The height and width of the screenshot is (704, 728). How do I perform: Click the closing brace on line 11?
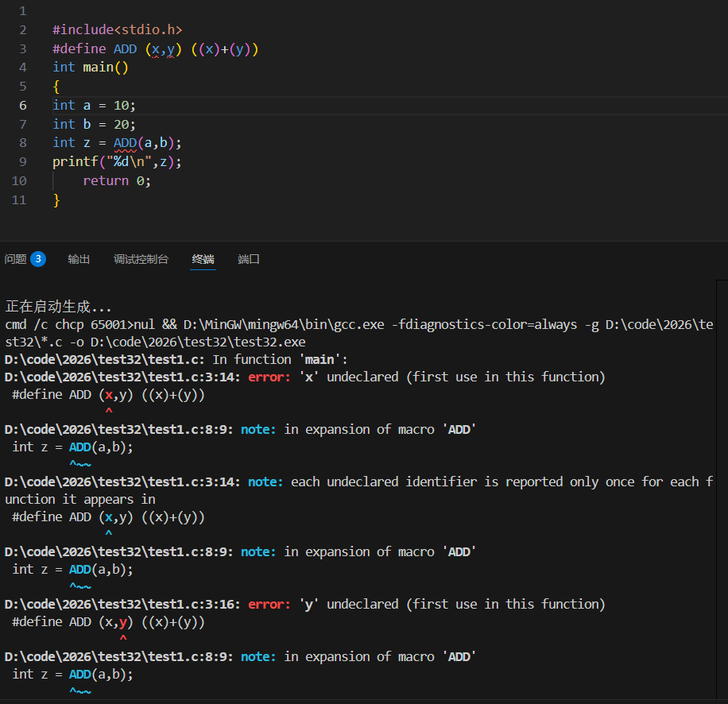(56, 200)
